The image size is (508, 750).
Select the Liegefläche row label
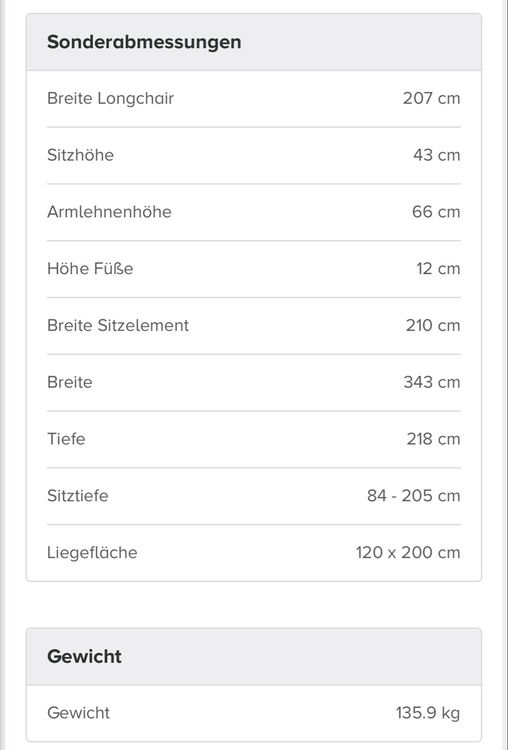pos(92,552)
